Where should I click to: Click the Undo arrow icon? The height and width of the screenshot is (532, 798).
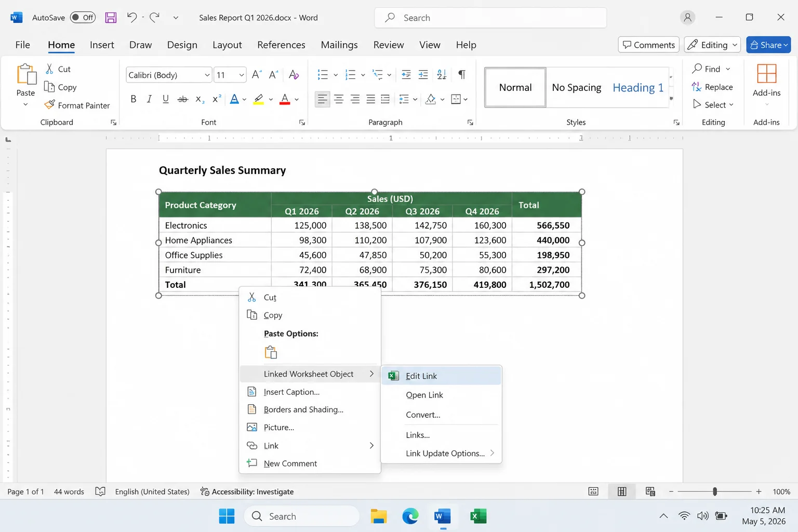(132, 17)
